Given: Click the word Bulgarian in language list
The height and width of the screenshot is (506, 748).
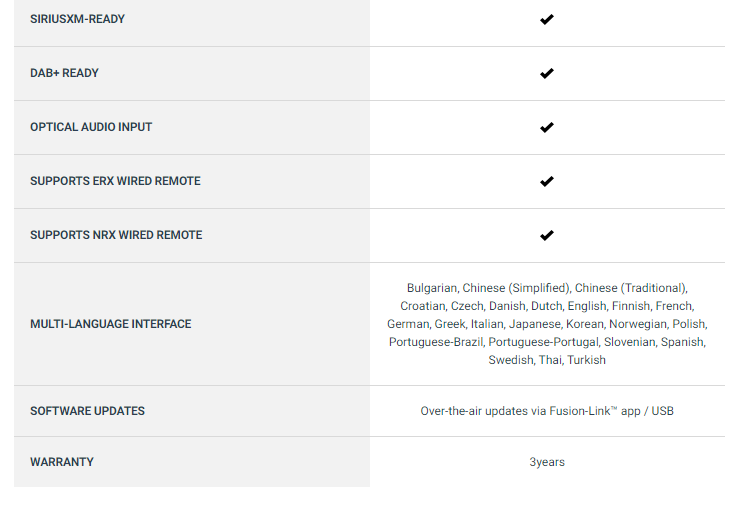Looking at the screenshot, I should [x=432, y=288].
